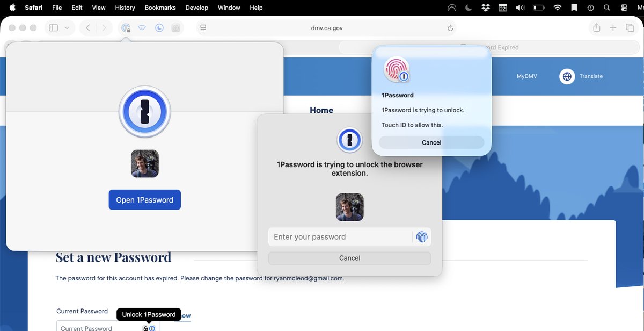Open the Develop menu
The width and height of the screenshot is (644, 331).
197,8
